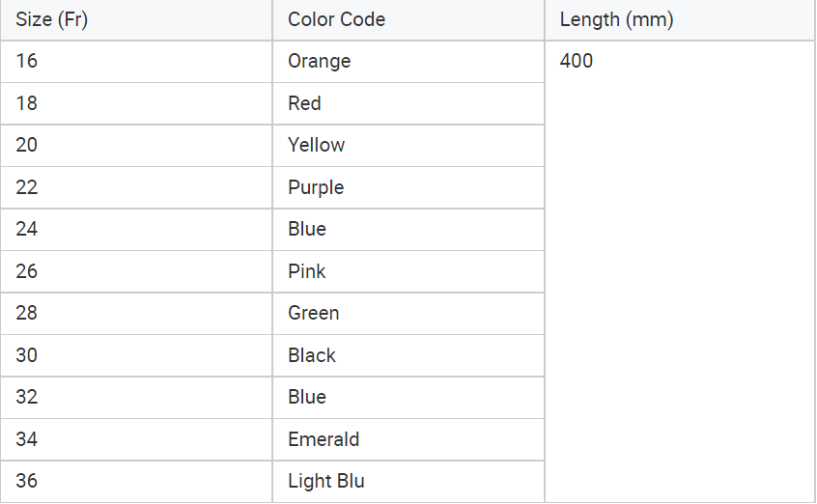
Task: Click the Light Blu color cell
Action: coord(408,481)
